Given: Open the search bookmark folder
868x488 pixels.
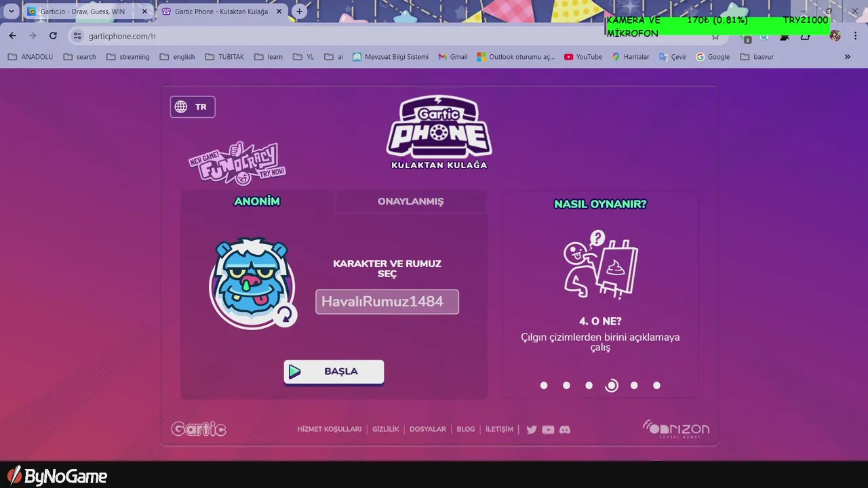Looking at the screenshot, I should coord(80,57).
